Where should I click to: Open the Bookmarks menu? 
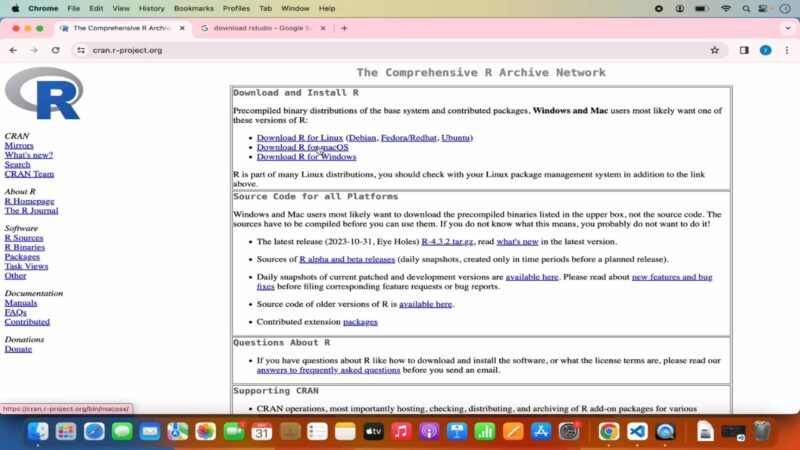click(x=193, y=8)
